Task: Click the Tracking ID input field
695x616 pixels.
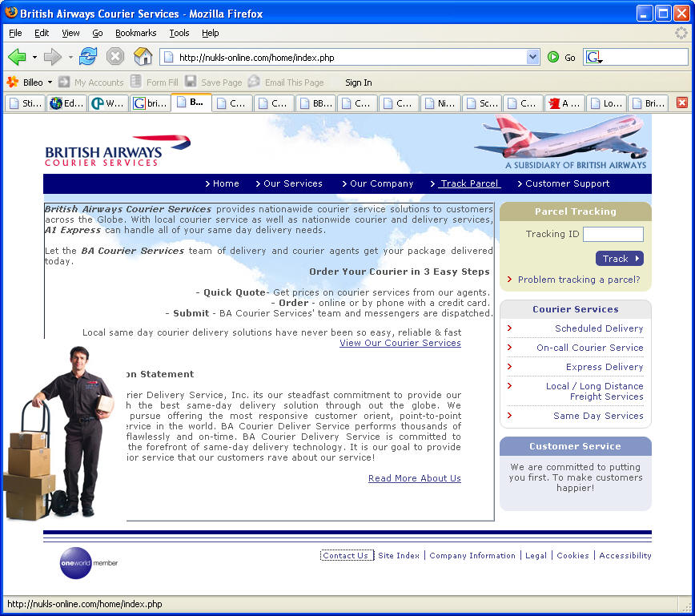Action: 613,234
